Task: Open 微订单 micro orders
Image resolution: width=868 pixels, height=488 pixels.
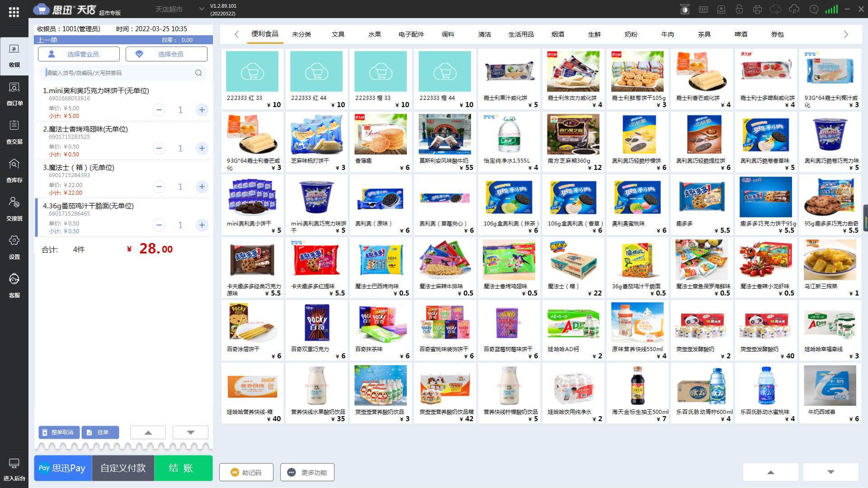Action: (x=14, y=94)
